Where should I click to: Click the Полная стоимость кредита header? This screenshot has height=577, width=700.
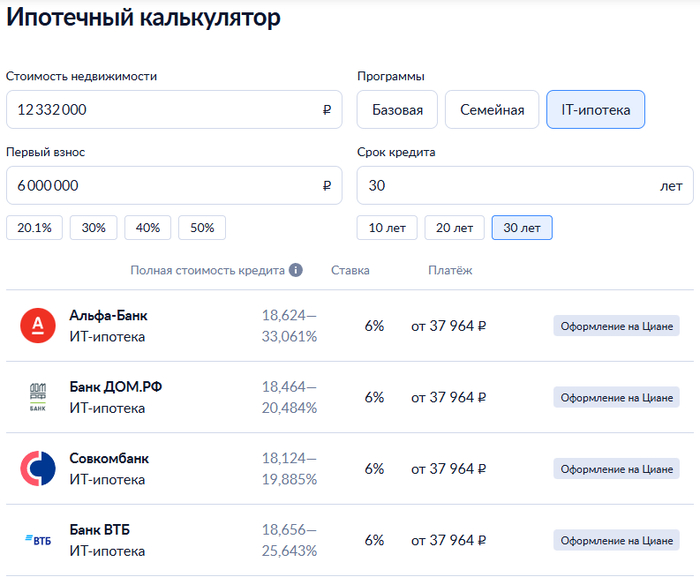pos(207,271)
